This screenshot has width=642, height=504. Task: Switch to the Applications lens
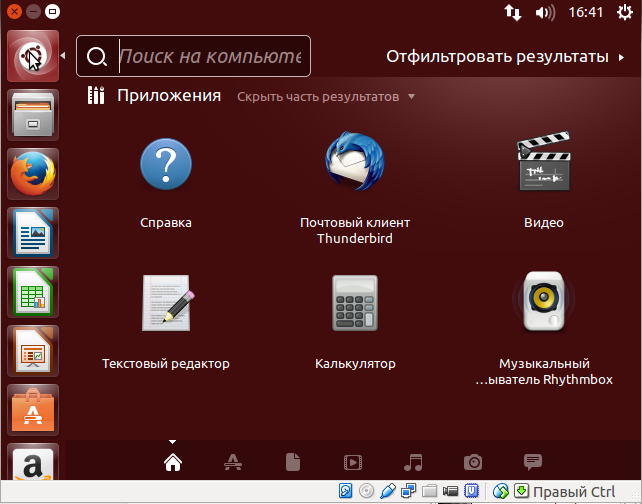[x=233, y=462]
